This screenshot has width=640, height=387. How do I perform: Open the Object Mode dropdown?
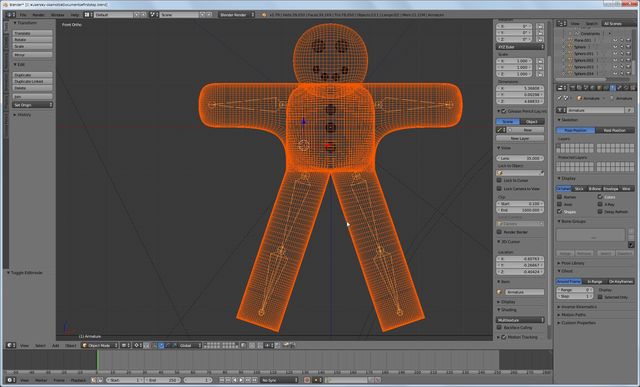click(100, 345)
